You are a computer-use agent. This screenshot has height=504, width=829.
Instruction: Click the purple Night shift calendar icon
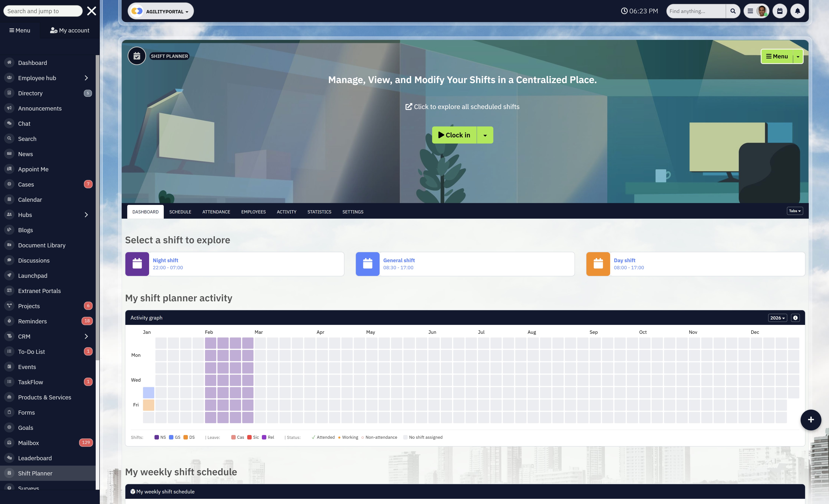(137, 264)
